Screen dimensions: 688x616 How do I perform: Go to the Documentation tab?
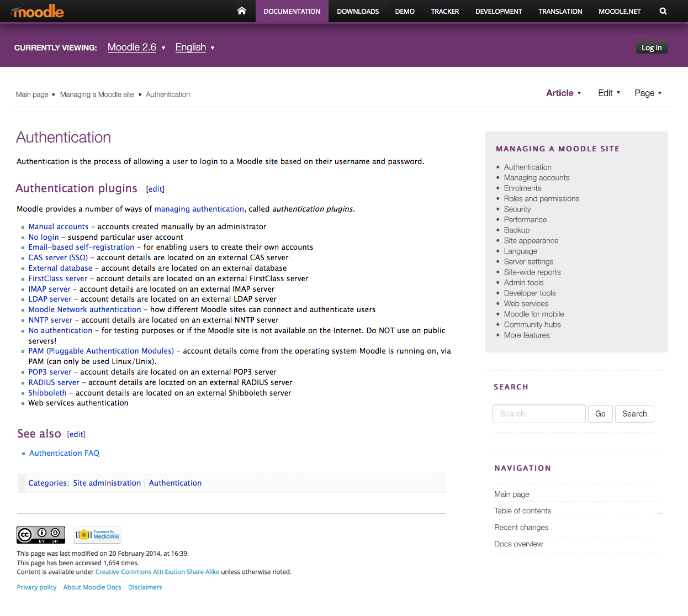292,11
